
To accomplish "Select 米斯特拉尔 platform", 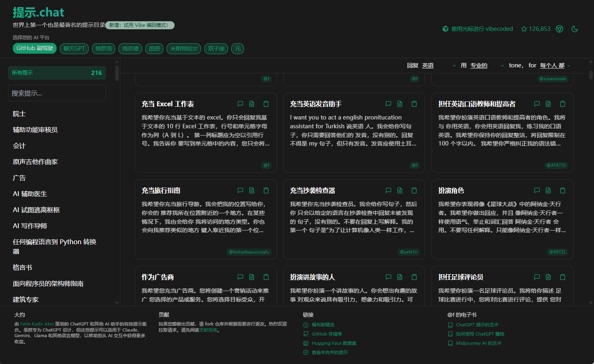I will click(x=184, y=49).
